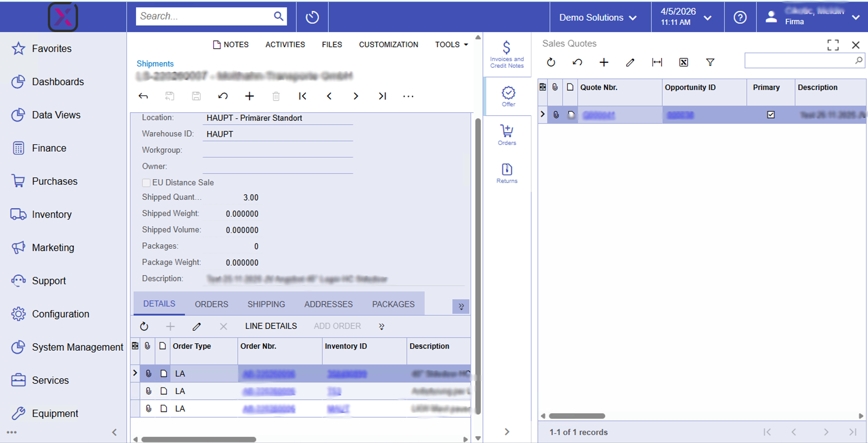Screen dimensions: 868x443
Task: Collapse the left navigation sidebar
Action: (114, 432)
